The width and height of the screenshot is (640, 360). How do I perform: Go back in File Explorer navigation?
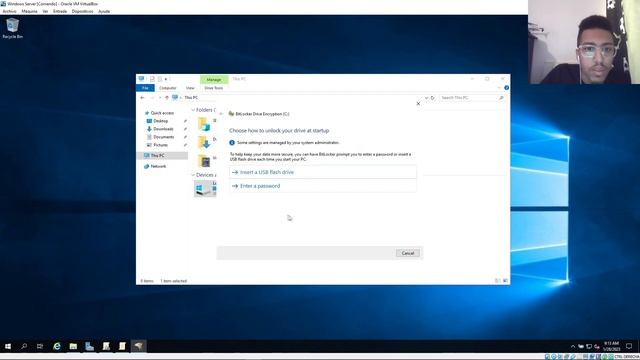[x=142, y=98]
